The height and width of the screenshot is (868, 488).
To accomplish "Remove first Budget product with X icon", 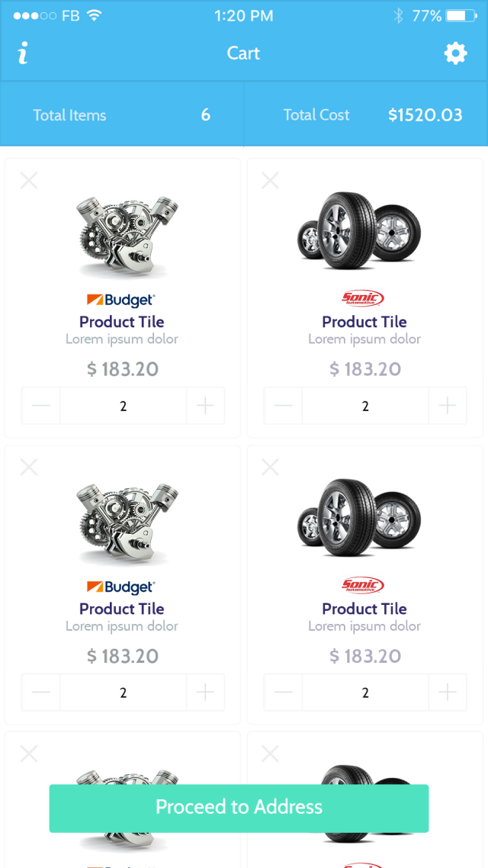I will (x=29, y=180).
